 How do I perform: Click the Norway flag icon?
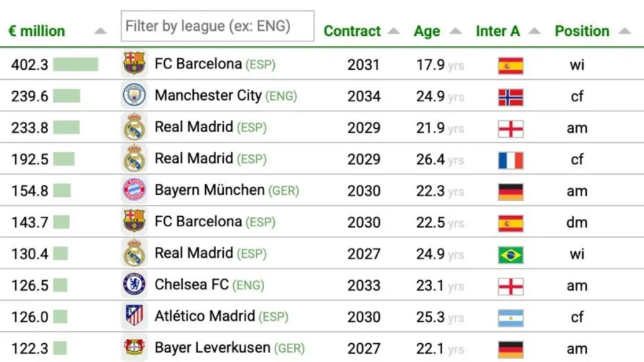click(x=511, y=97)
